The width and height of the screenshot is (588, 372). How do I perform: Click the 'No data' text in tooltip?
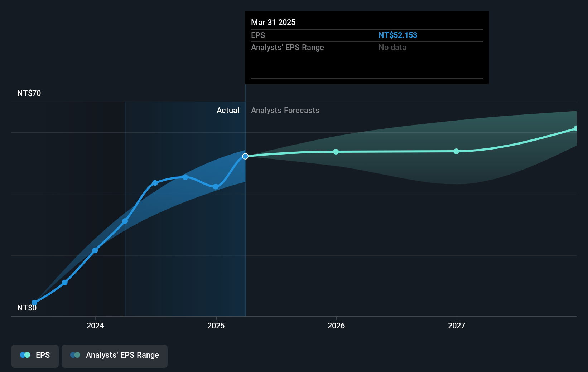point(392,47)
